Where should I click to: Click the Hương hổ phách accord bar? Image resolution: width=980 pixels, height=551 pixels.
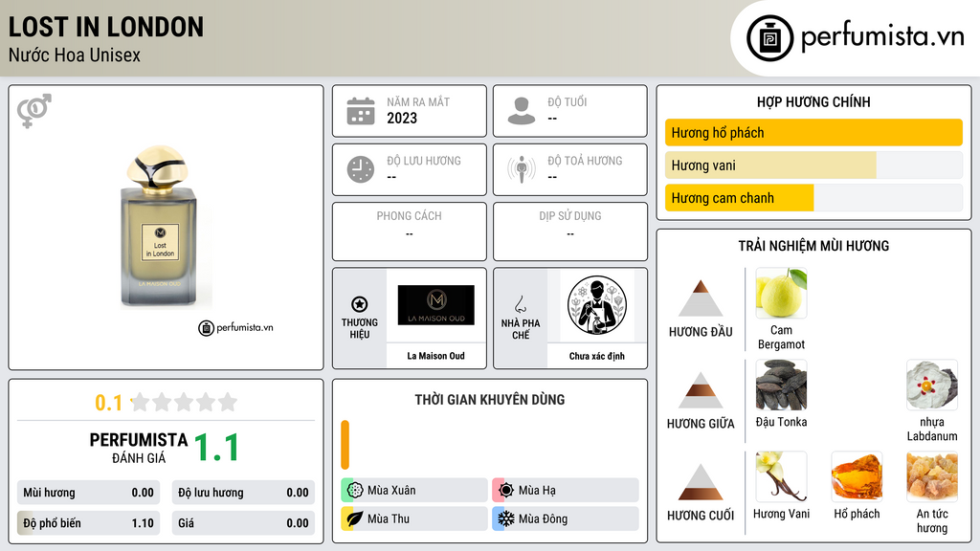pyautogui.click(x=813, y=132)
